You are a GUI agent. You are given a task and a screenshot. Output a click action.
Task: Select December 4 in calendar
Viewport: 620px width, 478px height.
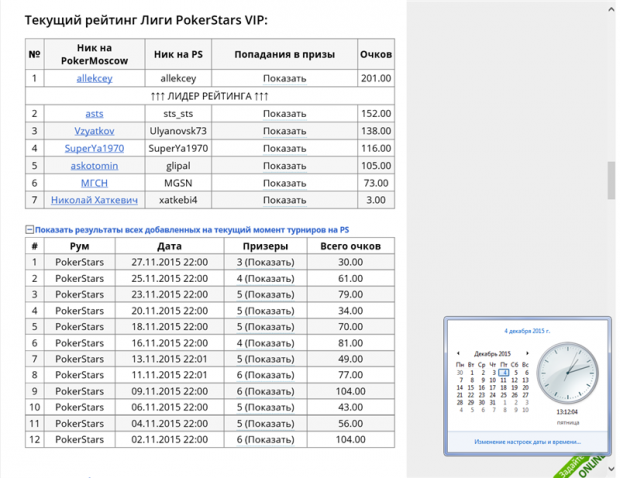coord(504,372)
